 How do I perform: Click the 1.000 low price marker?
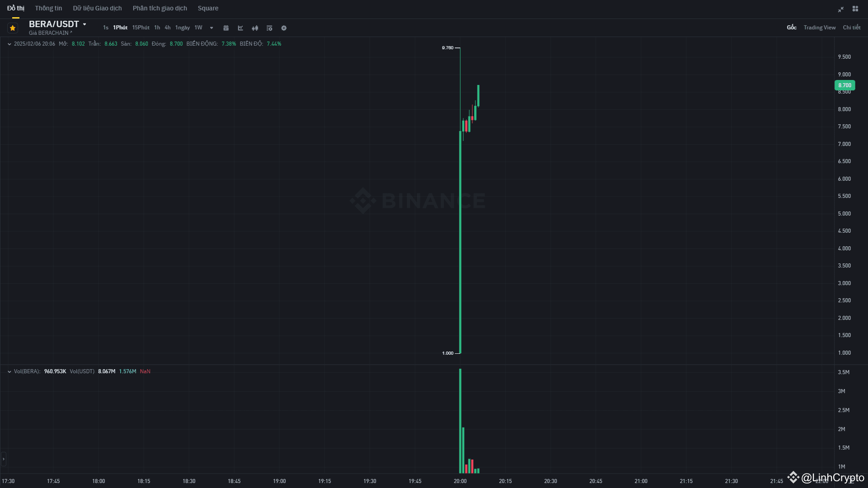click(x=448, y=353)
